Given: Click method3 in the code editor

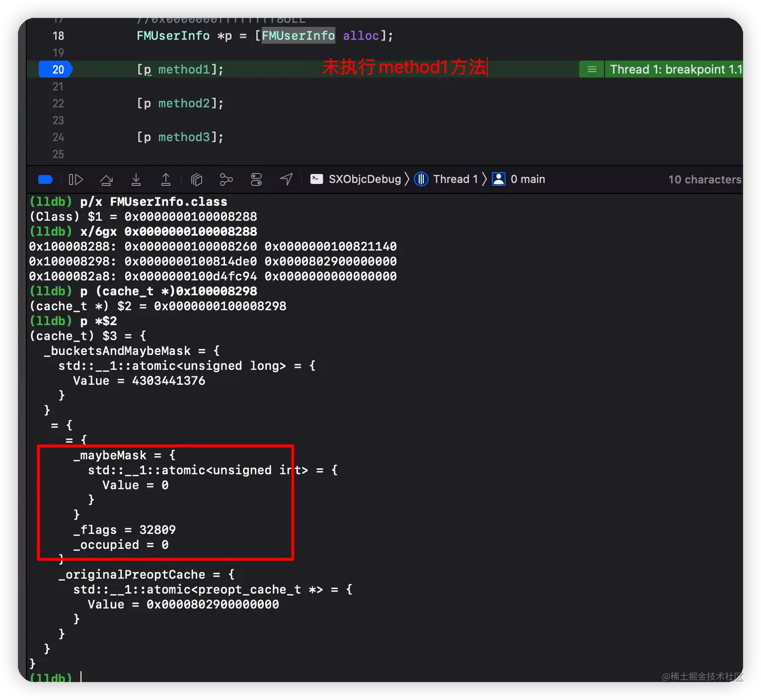Looking at the screenshot, I should [x=184, y=137].
